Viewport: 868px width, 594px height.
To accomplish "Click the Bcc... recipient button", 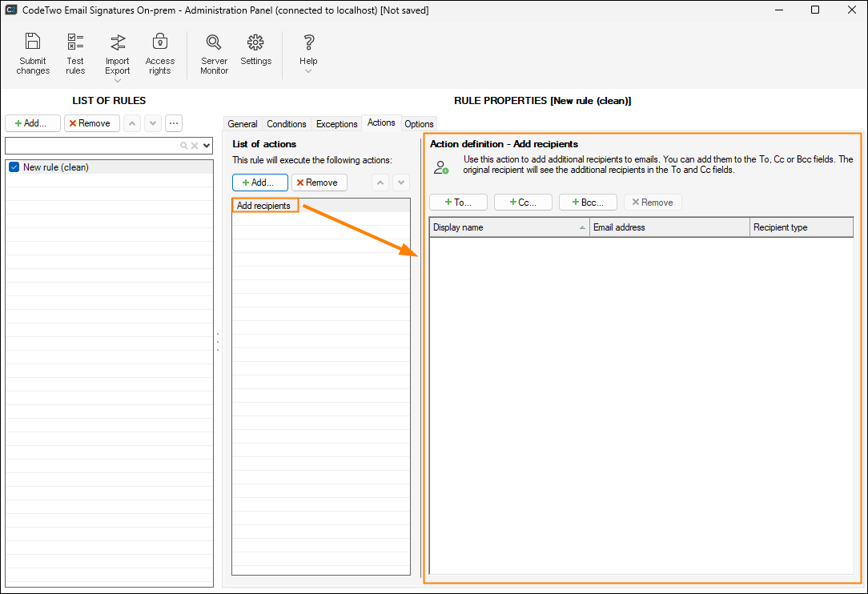I will 588,203.
